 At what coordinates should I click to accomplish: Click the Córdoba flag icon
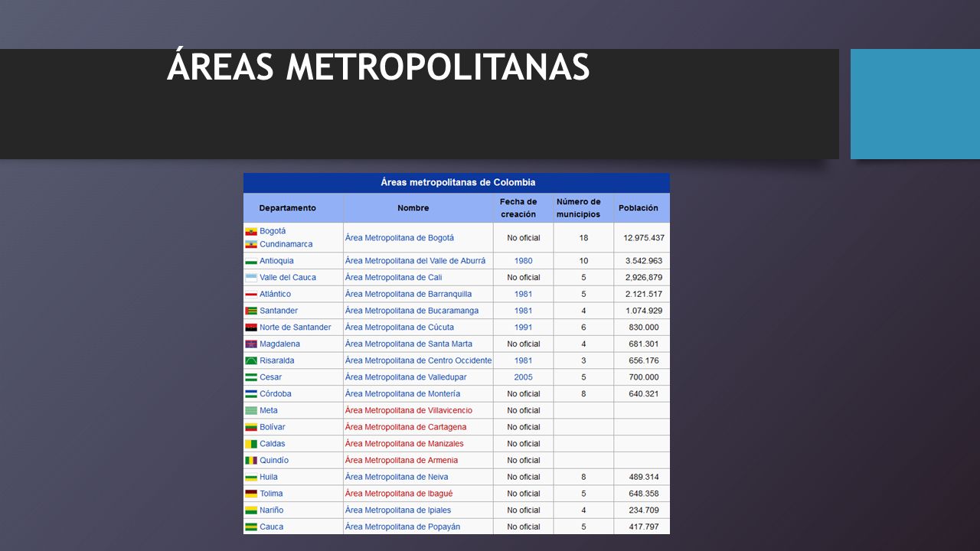[x=250, y=394]
